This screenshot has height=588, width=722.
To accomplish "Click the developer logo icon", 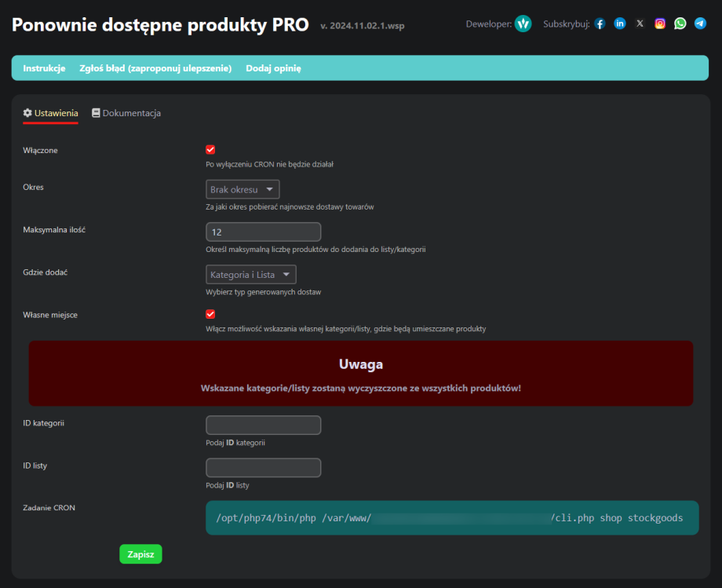I will pyautogui.click(x=523, y=24).
